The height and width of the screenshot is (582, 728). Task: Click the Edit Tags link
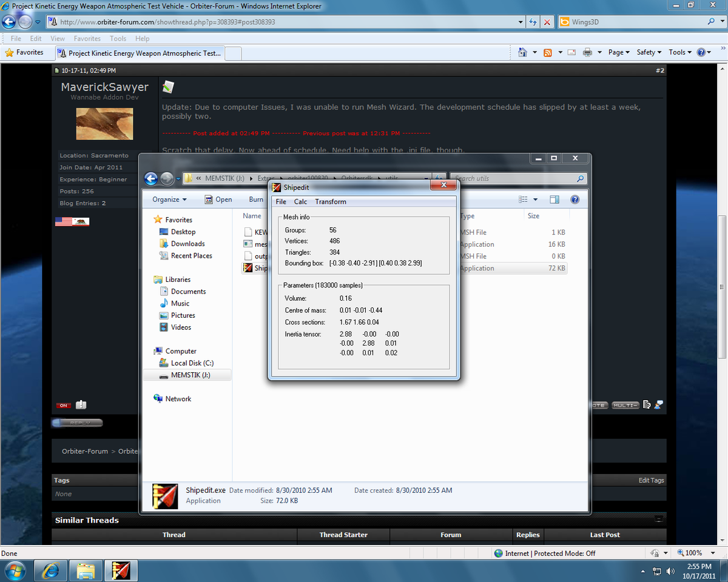(x=651, y=480)
